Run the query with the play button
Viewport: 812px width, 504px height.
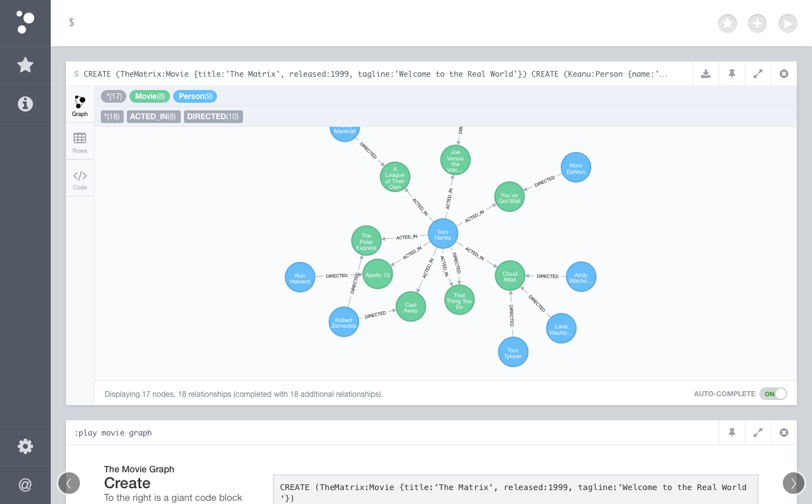tap(787, 23)
